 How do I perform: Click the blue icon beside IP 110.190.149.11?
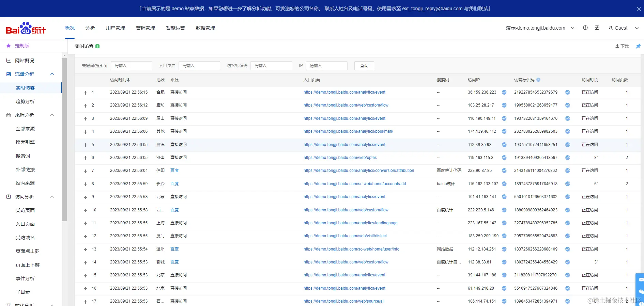pos(504,118)
